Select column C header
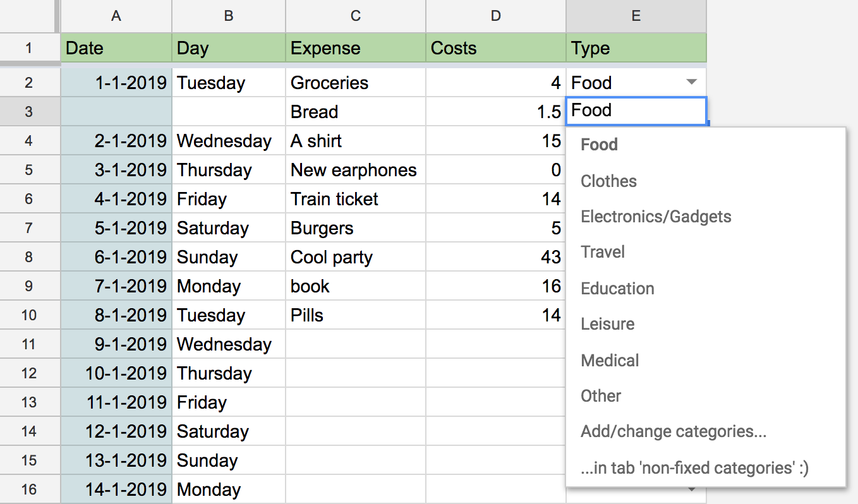This screenshot has width=858, height=504. (356, 16)
